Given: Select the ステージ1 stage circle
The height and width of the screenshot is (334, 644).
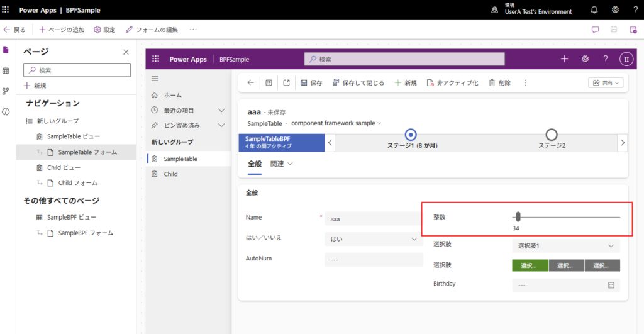Looking at the screenshot, I should click(x=411, y=134).
